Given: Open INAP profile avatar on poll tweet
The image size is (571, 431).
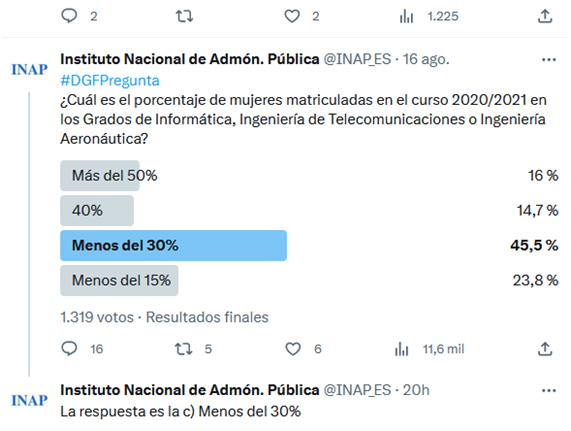Looking at the screenshot, I should (x=29, y=69).
